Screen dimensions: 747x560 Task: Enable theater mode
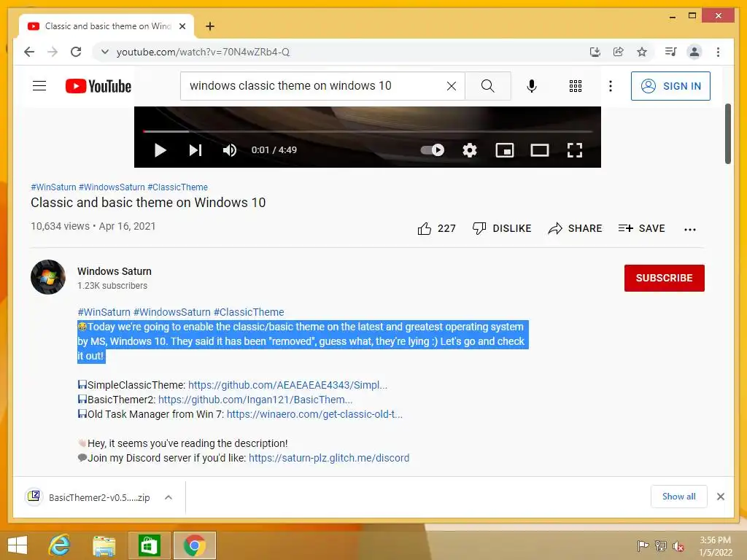(540, 150)
